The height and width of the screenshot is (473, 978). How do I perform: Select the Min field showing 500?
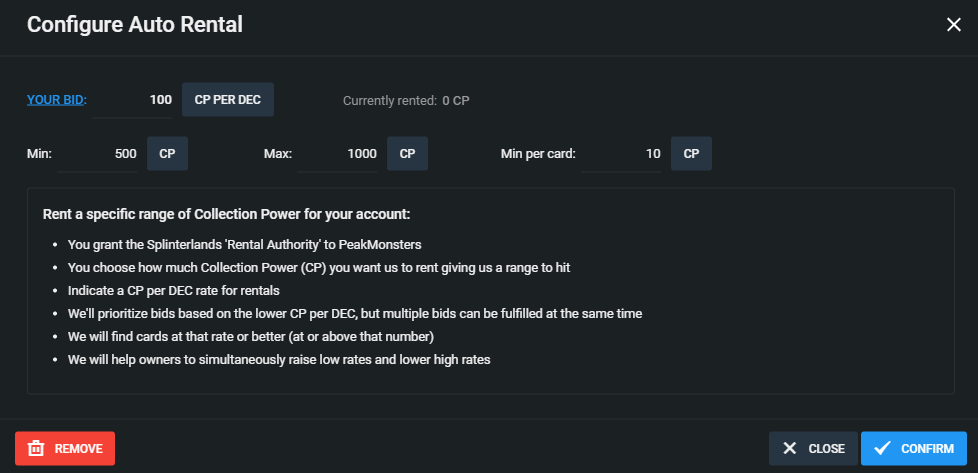97,154
